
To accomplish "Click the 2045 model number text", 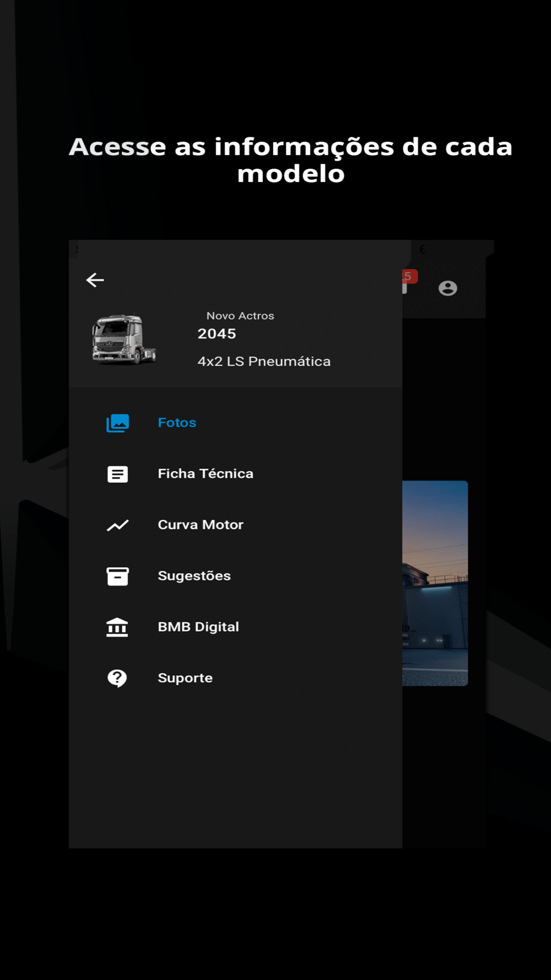I will point(217,334).
